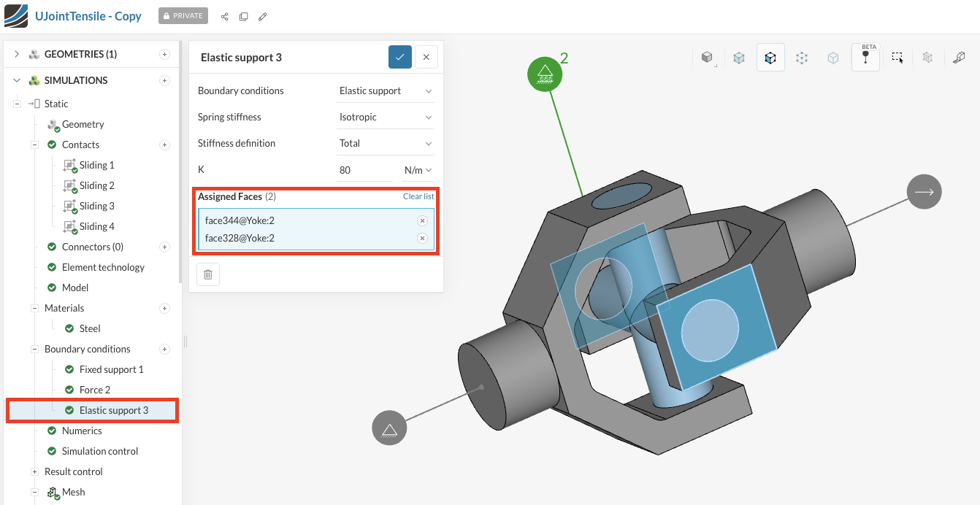Collapse the Contacts node

pos(34,144)
